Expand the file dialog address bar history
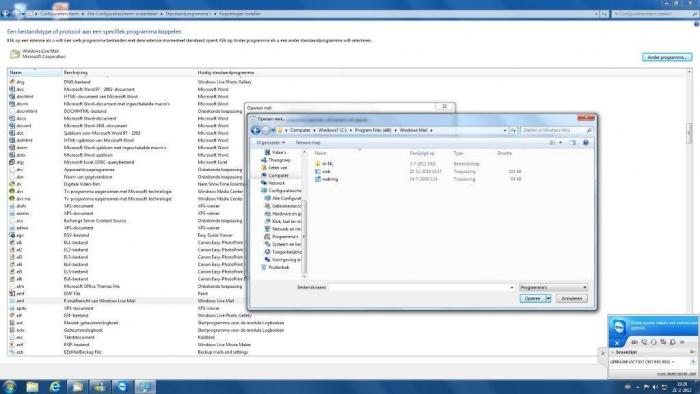The image size is (700, 394). 505,130
